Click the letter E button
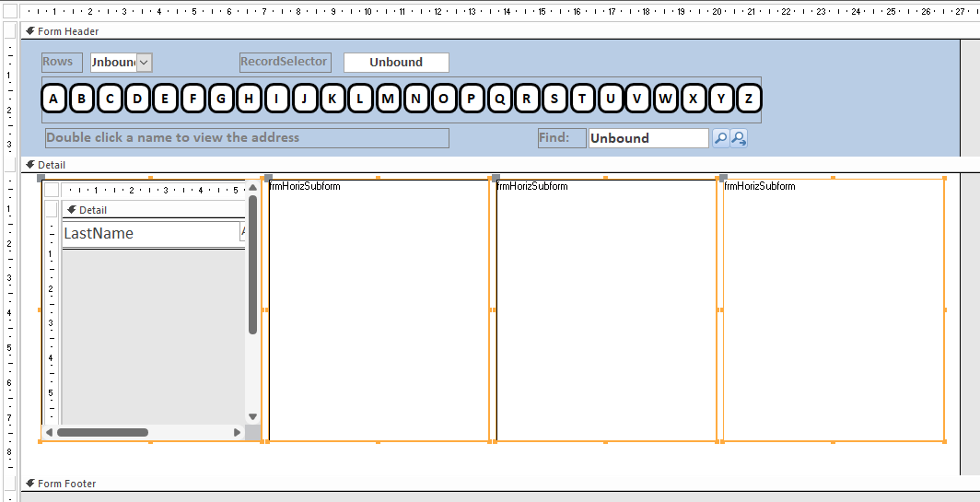 point(165,99)
